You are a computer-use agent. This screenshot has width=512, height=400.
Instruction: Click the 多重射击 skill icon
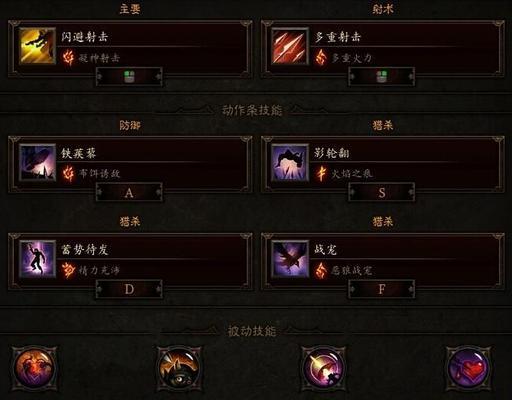290,46
